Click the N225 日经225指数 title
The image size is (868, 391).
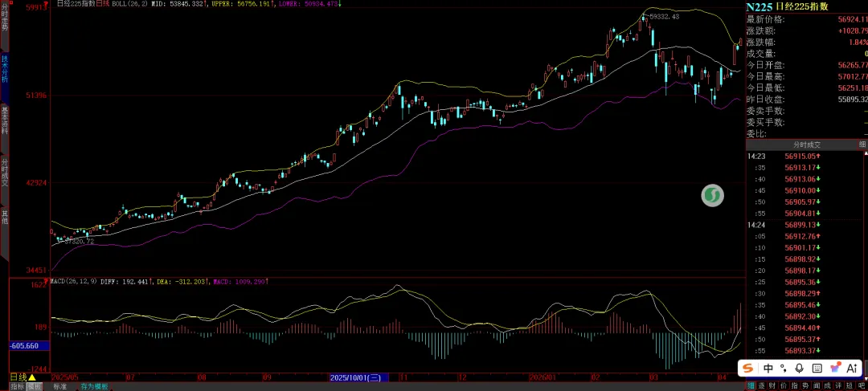click(786, 6)
